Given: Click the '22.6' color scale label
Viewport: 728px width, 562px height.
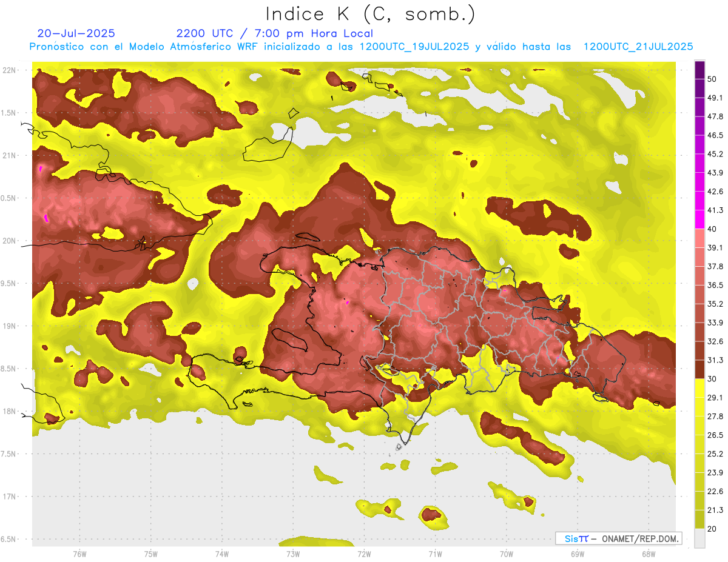Looking at the screenshot, I should point(715,492).
